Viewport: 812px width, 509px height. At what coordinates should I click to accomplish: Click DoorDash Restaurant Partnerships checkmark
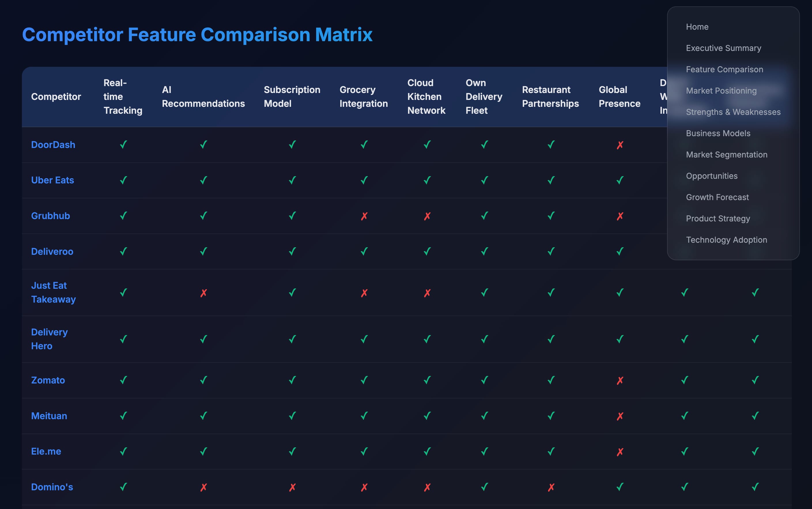(551, 145)
